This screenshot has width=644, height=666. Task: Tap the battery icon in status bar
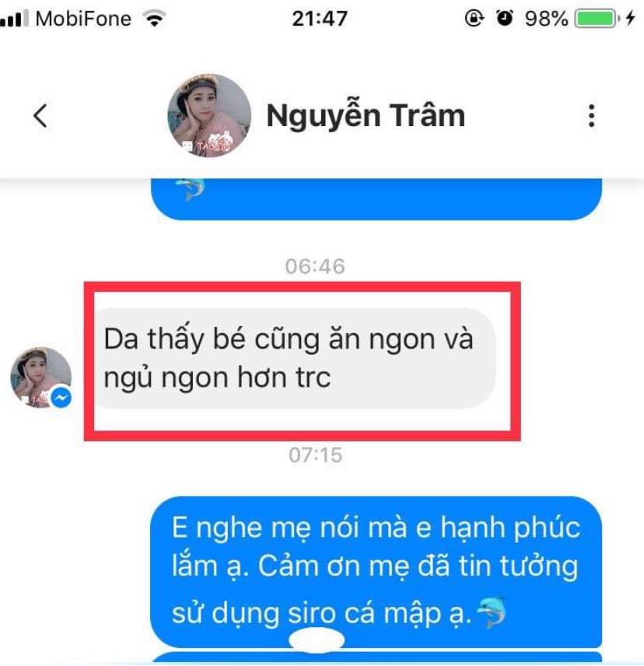point(597,19)
